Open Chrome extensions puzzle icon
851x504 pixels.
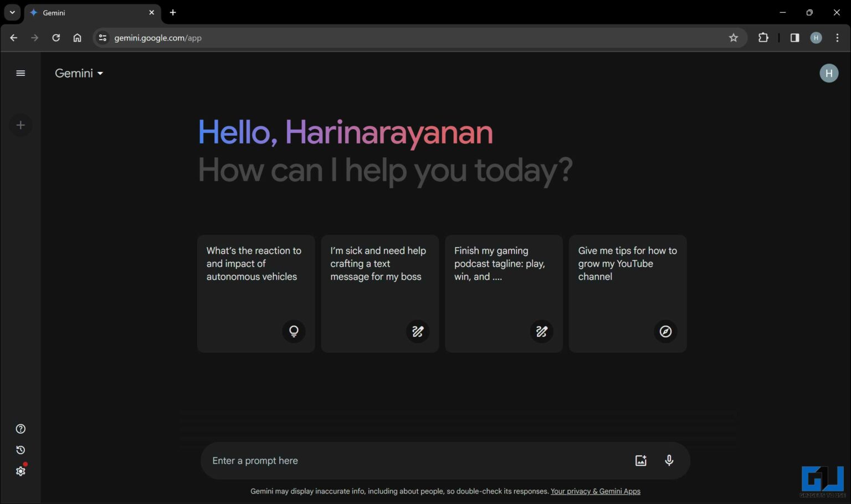pos(763,38)
